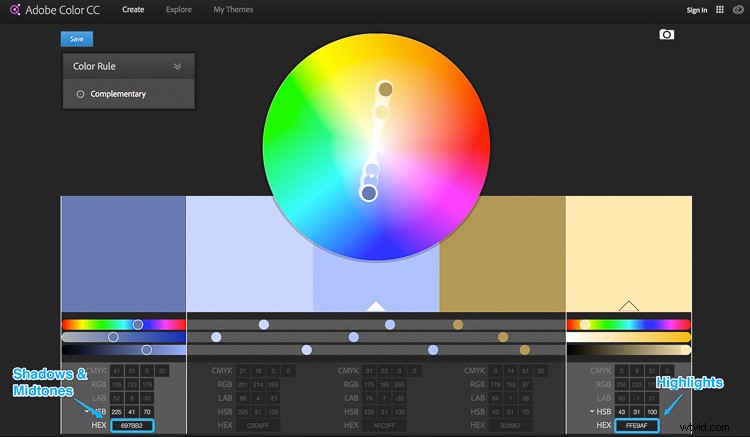This screenshot has height=437, width=750.
Task: Click the HEX field showing FFE9AF
Action: point(636,425)
